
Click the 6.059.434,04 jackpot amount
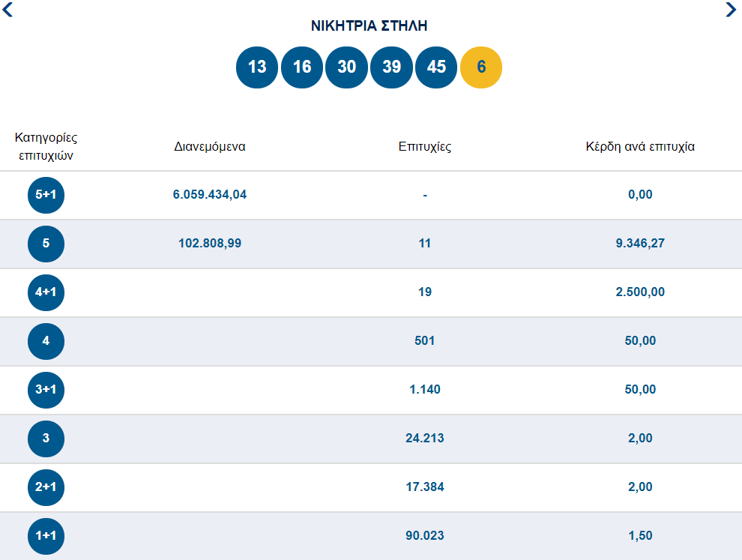[210, 195]
